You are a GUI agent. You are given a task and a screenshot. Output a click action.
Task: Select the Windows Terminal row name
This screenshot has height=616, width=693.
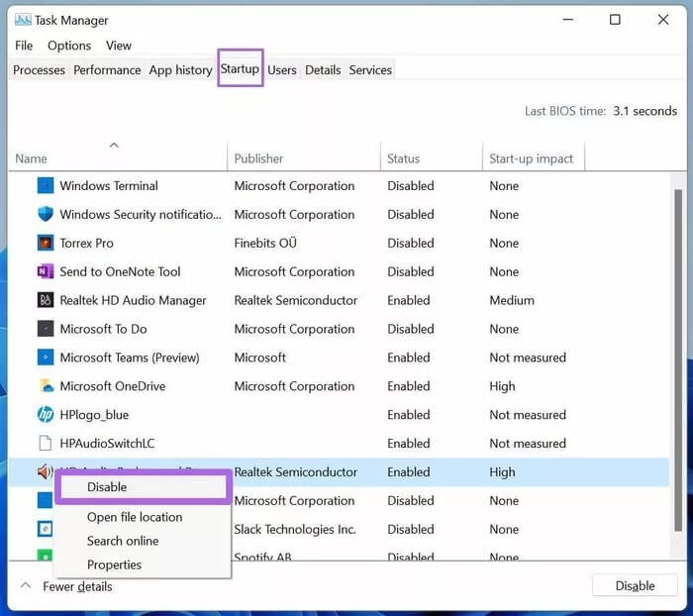pos(109,186)
